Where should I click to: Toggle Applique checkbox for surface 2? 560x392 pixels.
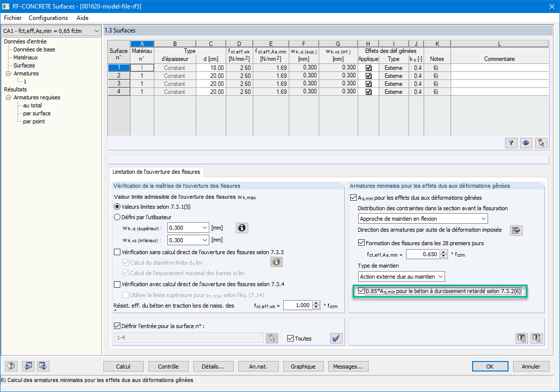tap(369, 76)
